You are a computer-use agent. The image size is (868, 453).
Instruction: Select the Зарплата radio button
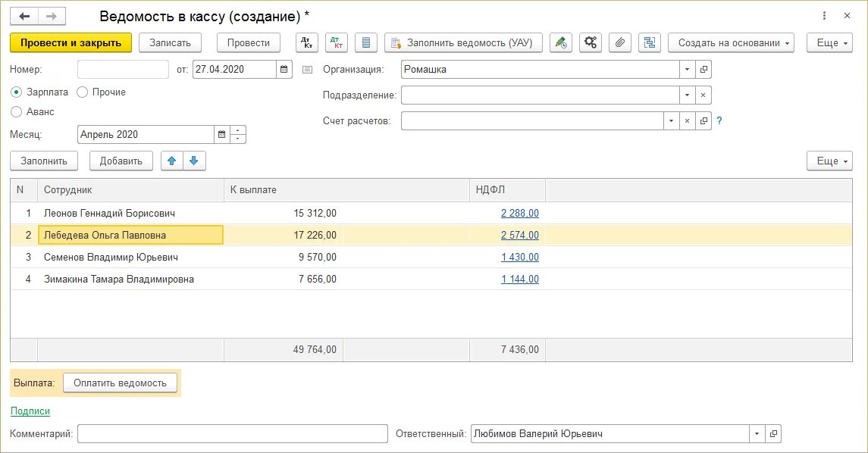tap(17, 92)
